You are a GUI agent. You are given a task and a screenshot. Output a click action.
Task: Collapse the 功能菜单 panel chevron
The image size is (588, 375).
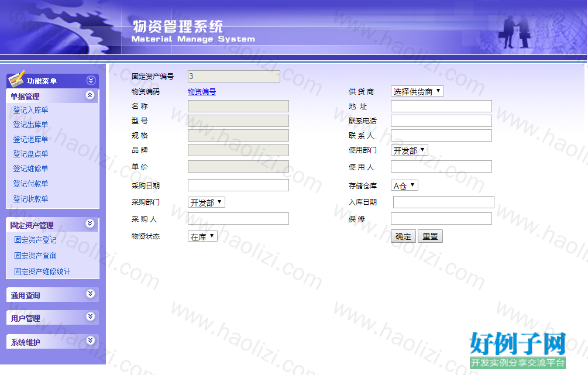[91, 80]
